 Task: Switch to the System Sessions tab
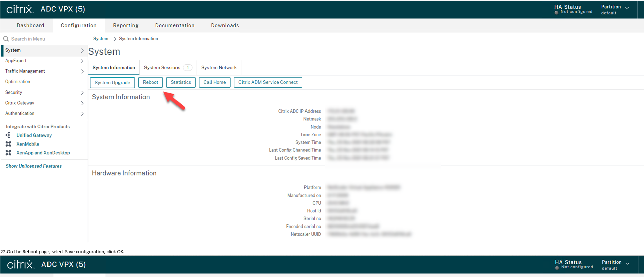[x=168, y=68]
